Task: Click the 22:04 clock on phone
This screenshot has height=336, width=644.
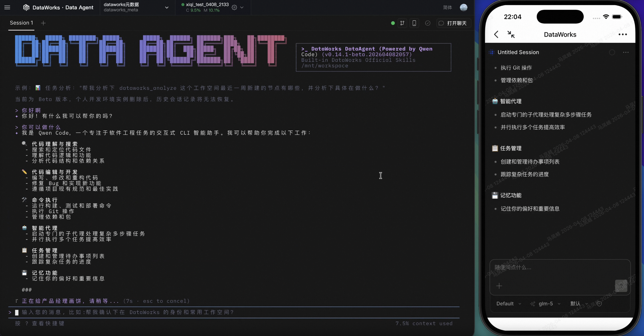Action: click(x=512, y=17)
